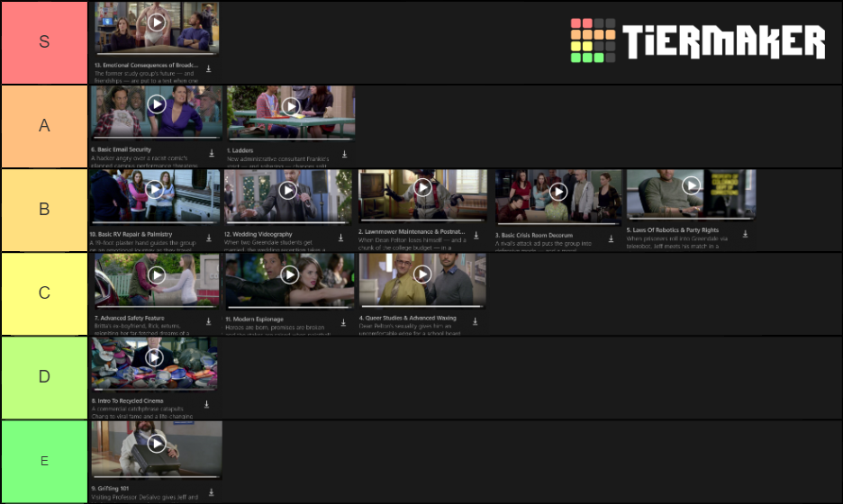Select the red S tier label
843x504 pixels.
(45, 42)
